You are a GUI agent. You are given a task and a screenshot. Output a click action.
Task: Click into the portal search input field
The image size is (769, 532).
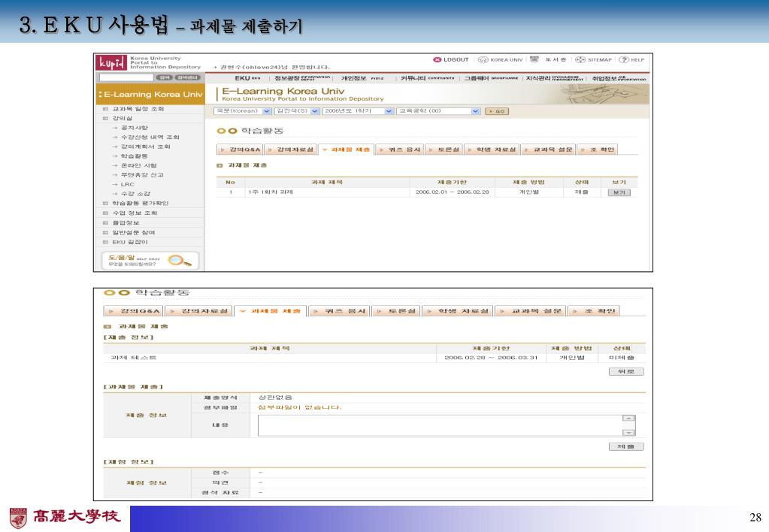pyautogui.click(x=126, y=77)
